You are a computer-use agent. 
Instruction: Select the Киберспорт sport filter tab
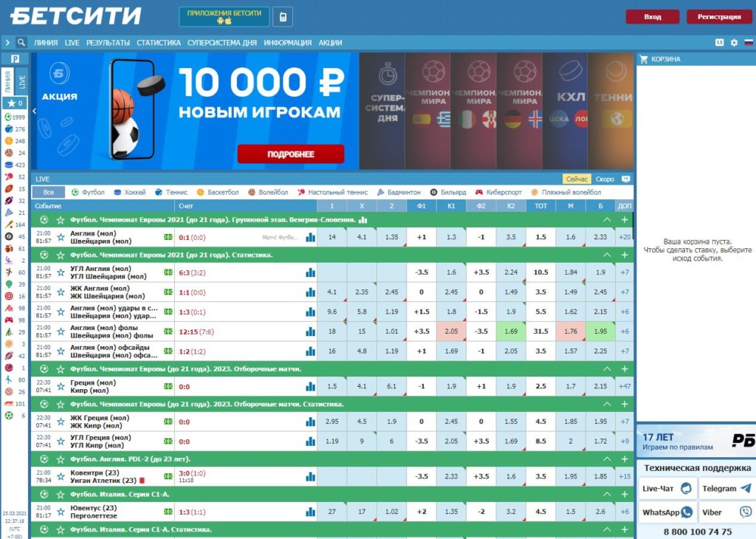[498, 192]
